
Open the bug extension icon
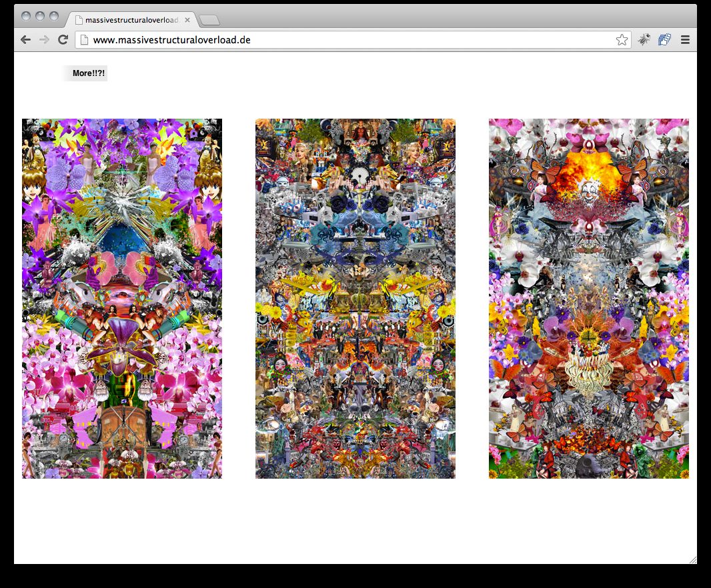pyautogui.click(x=644, y=40)
